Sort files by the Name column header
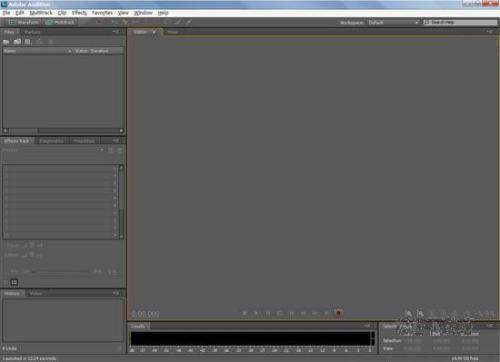This screenshot has width=500, height=362. 37,51
